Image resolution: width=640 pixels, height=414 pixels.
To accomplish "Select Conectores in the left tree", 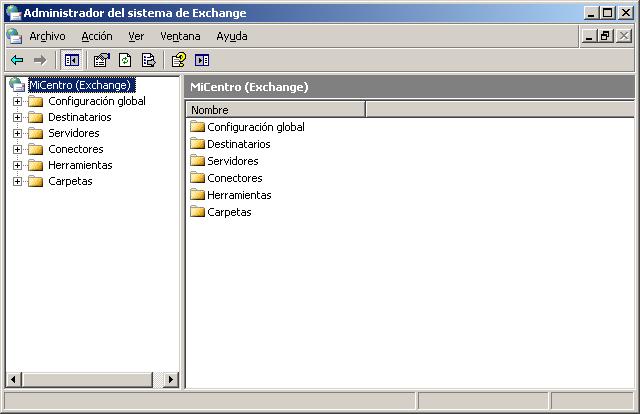I will 75,149.
